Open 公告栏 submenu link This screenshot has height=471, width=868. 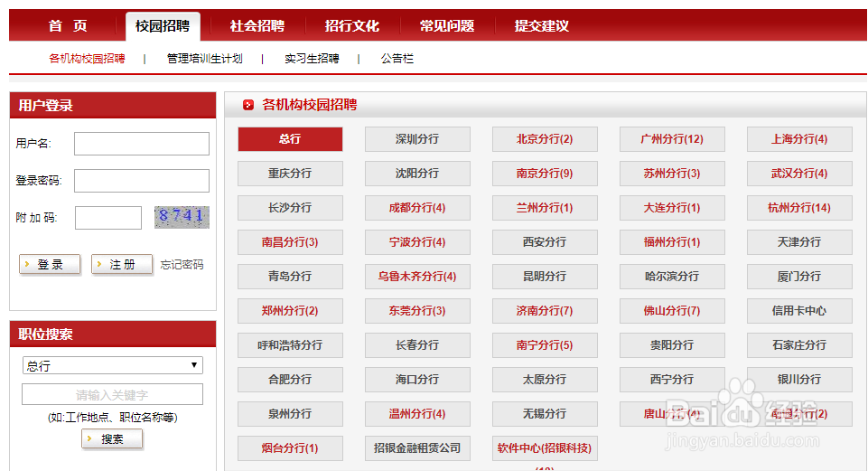(397, 59)
